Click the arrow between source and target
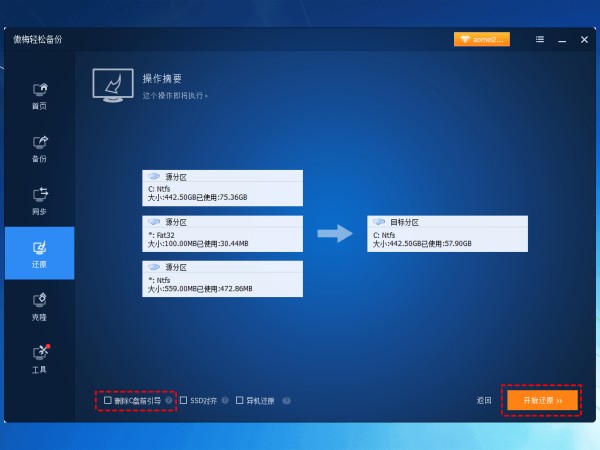 point(335,233)
